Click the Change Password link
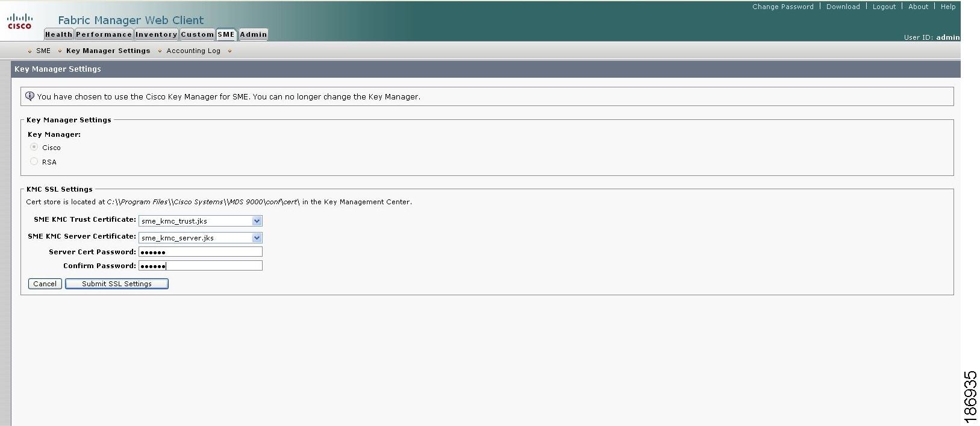 782,7
